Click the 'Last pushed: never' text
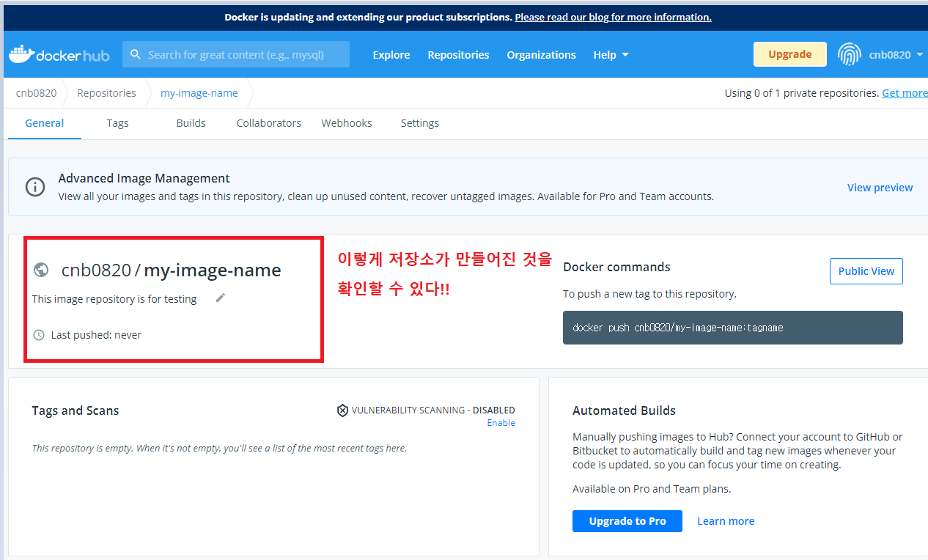Screen dimensions: 928x560 click(x=96, y=335)
